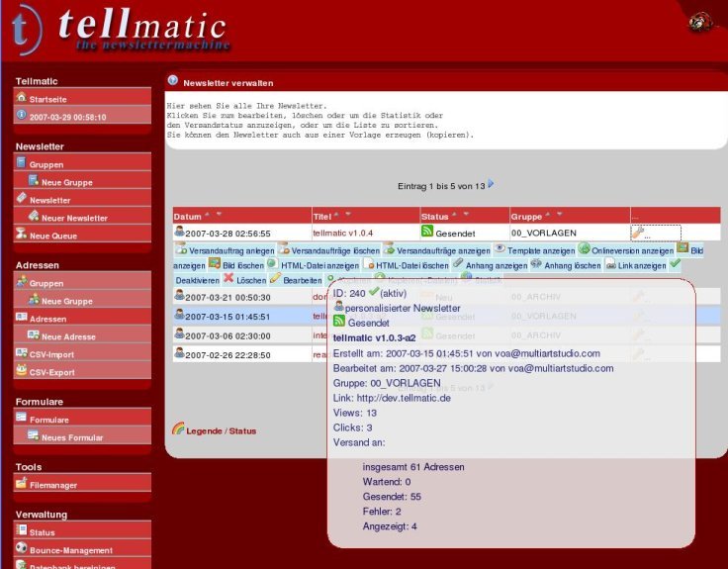This screenshot has width=728, height=569.
Task: Click the HTML-Datei anzeigen icon
Action: coord(273,263)
